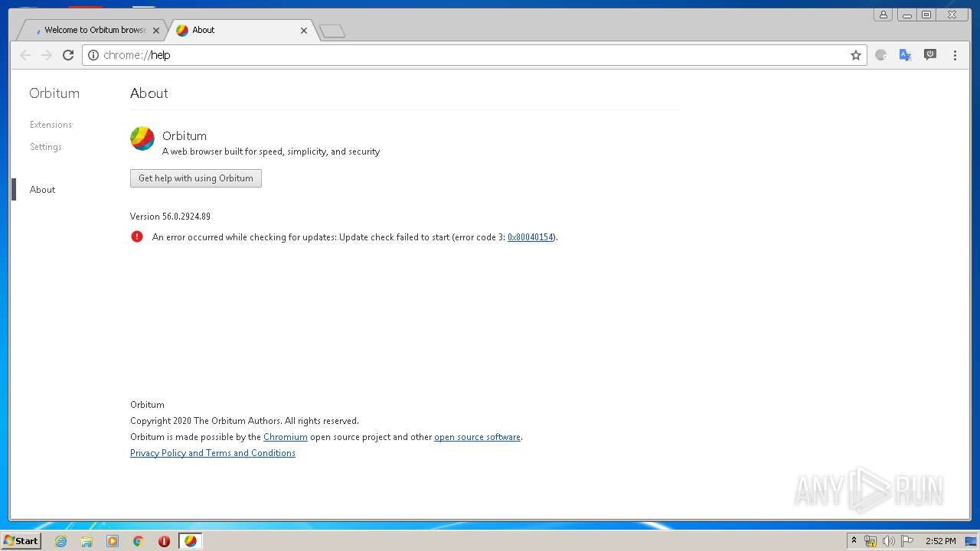Click the Orbitum sidebar heading

pyautogui.click(x=54, y=93)
